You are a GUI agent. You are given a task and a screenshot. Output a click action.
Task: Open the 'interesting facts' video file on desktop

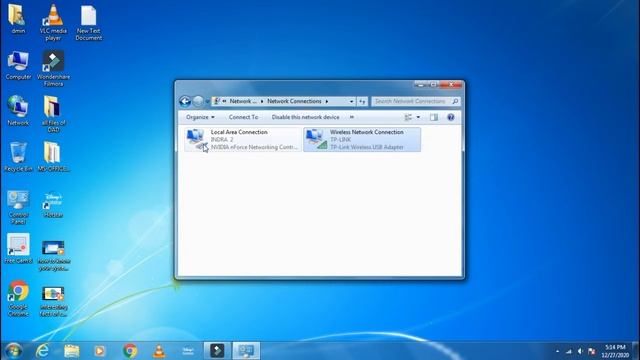pyautogui.click(x=53, y=302)
